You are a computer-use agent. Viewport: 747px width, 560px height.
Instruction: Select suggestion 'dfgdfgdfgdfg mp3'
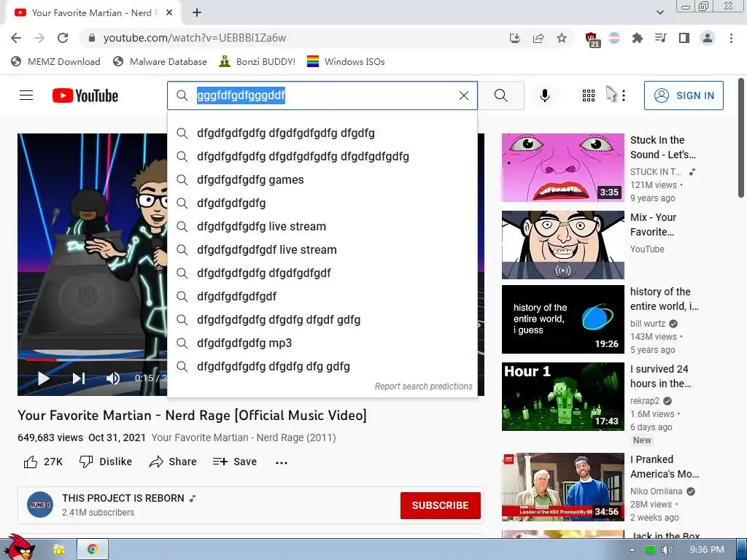click(x=322, y=343)
